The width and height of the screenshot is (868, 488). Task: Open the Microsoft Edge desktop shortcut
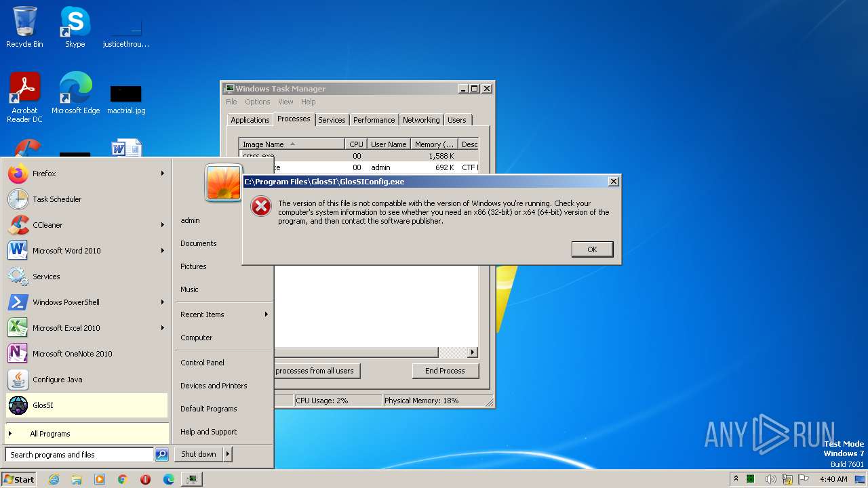point(75,93)
